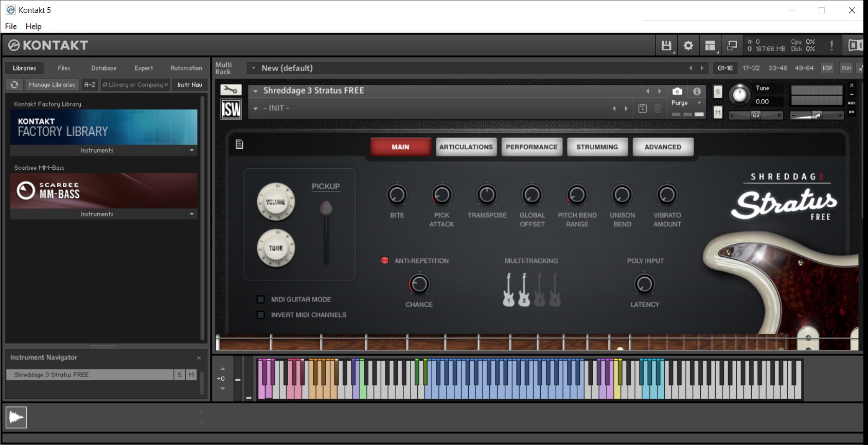Remove the instrument with header X
Screen dimensions: 868x445
click(852, 85)
